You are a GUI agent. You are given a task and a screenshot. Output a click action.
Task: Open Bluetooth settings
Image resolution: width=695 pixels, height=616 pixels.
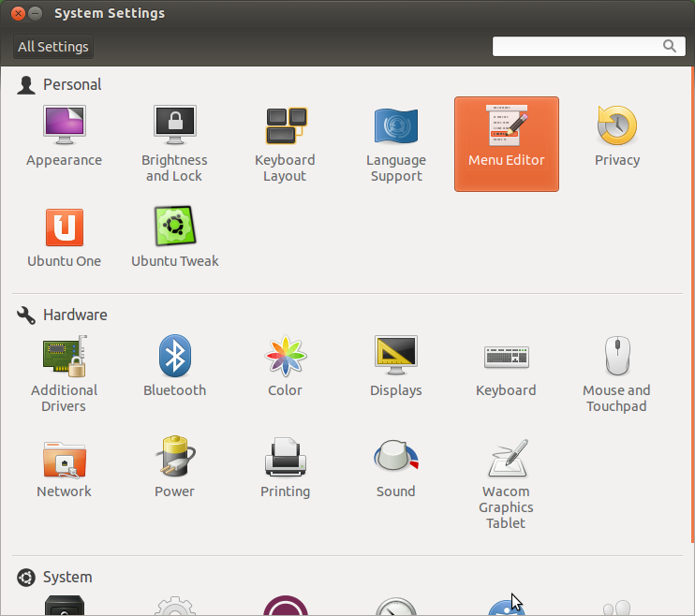[174, 366]
